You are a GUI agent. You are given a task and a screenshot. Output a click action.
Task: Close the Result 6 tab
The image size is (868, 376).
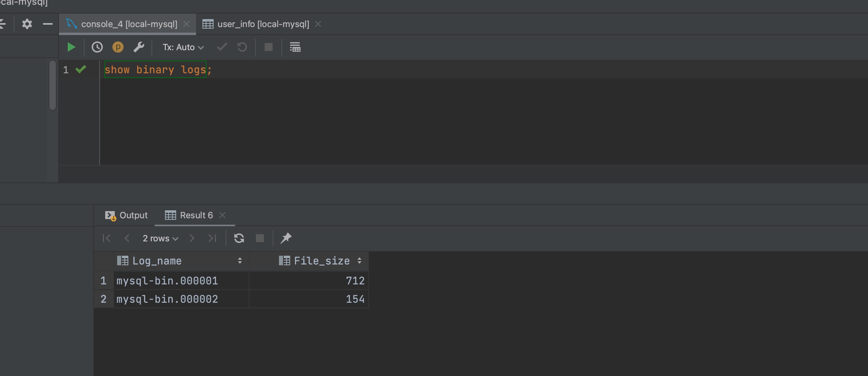(222, 215)
